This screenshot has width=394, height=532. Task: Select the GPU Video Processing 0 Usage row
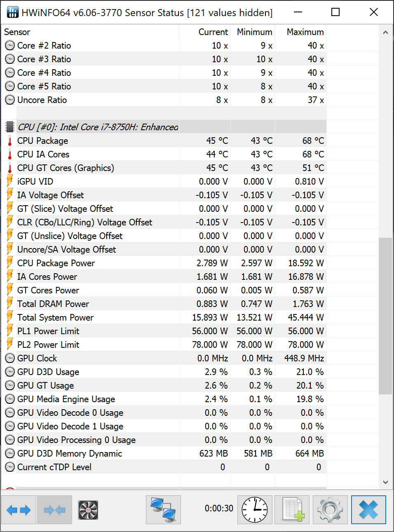coord(164,440)
